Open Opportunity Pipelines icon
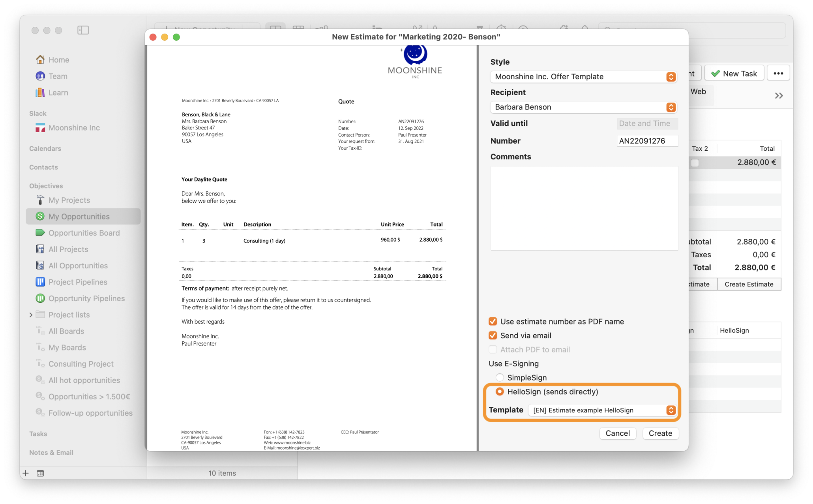Screen dimensions: 813x504 click(x=40, y=298)
